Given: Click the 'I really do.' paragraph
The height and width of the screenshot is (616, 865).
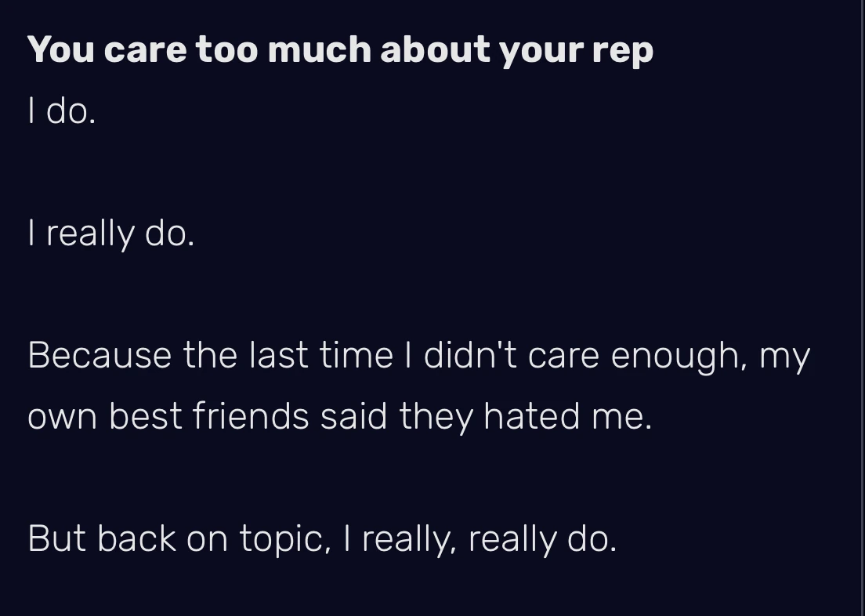Looking at the screenshot, I should [110, 234].
